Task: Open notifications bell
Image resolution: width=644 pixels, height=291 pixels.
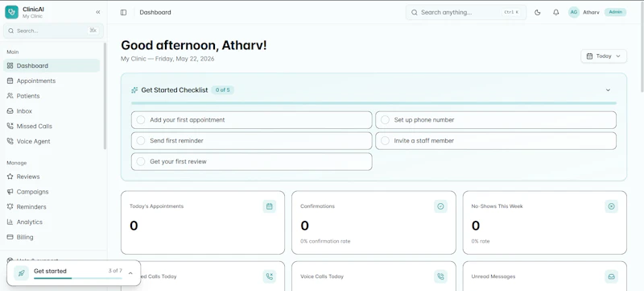Action: [555, 12]
